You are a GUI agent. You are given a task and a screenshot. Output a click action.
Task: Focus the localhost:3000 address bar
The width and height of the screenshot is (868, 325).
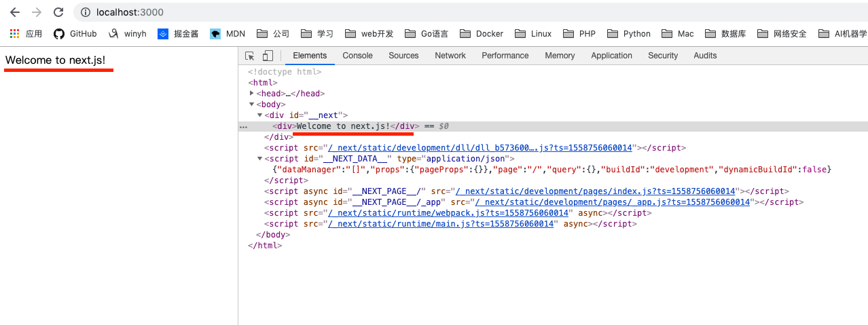470,12
